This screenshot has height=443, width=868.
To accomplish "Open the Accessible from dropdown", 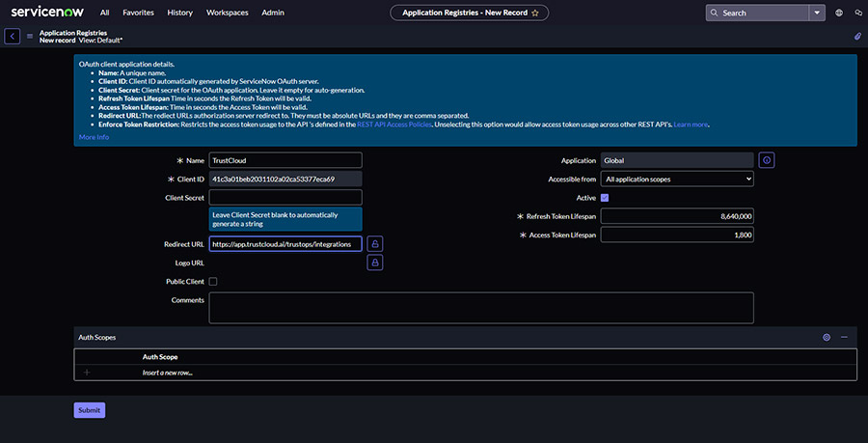I will tap(677, 179).
